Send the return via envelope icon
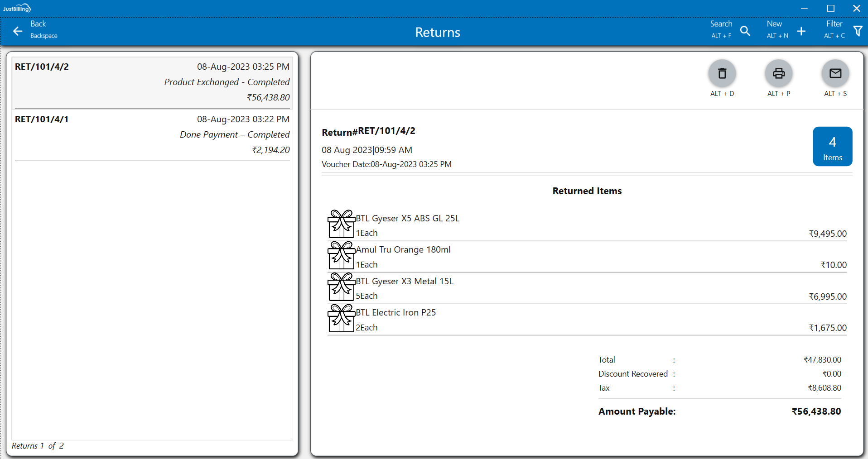The width and height of the screenshot is (868, 459). coord(835,73)
